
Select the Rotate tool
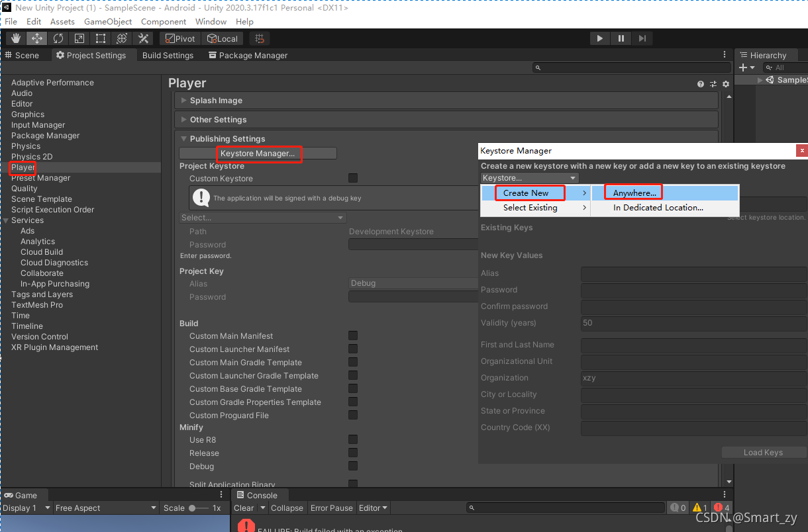pos(58,38)
